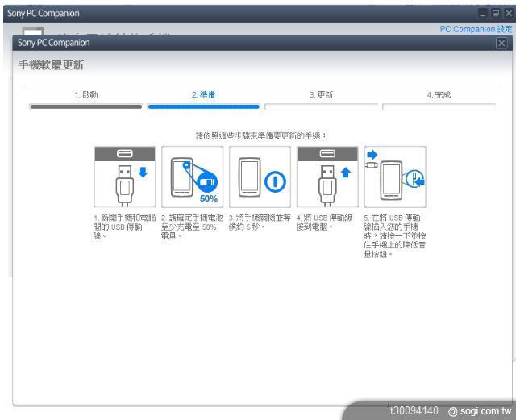The width and height of the screenshot is (516, 420).
Task: Click the volume-down button phone illustration
Action: [x=395, y=177]
